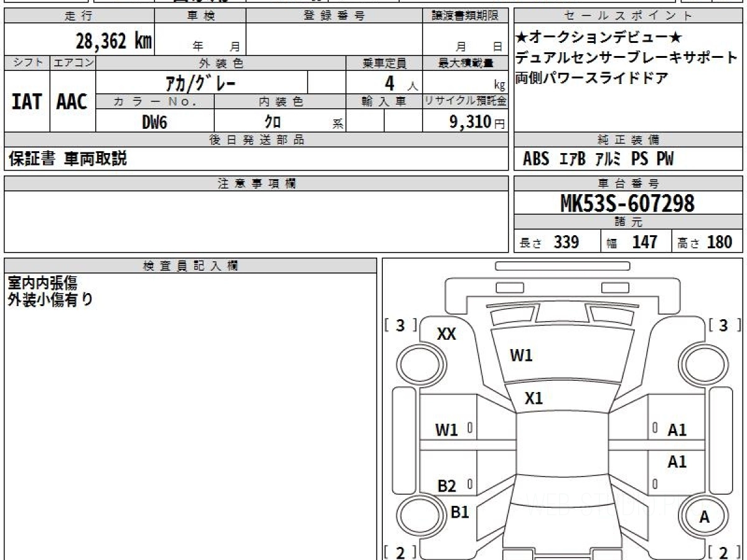
Task: Click the 車検 header cell
Action: point(200,16)
